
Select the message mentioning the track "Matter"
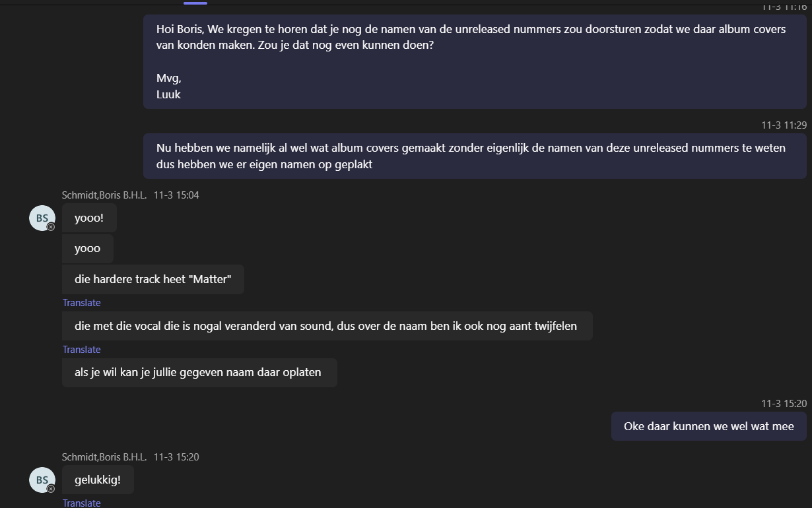[152, 280]
